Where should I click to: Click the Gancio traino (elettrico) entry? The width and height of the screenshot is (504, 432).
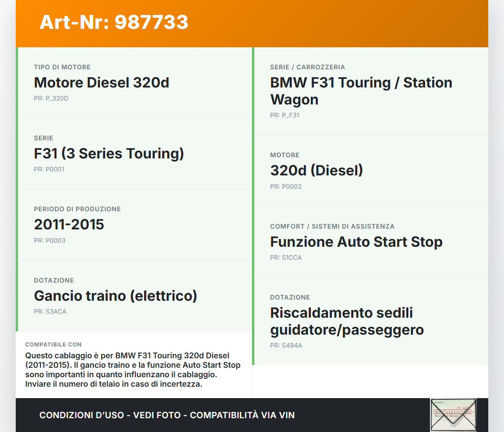click(115, 296)
